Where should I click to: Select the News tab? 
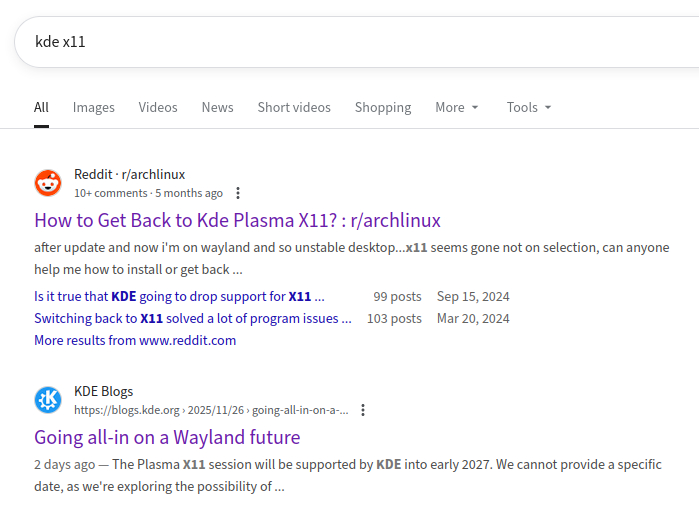tap(217, 107)
